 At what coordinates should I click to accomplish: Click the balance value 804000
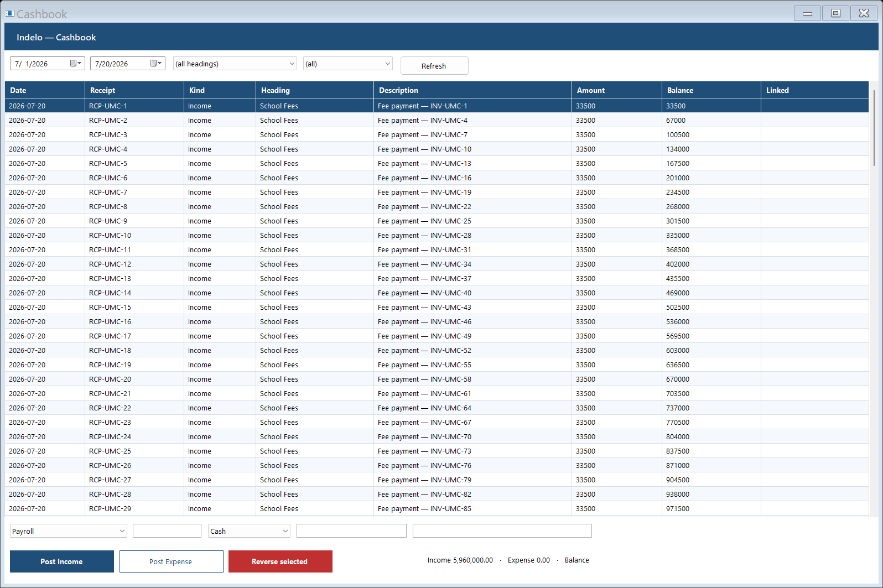click(678, 436)
